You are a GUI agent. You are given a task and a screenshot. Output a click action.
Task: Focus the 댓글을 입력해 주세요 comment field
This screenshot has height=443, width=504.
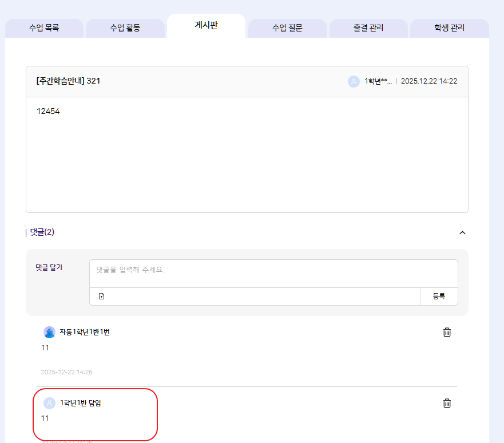273,273
